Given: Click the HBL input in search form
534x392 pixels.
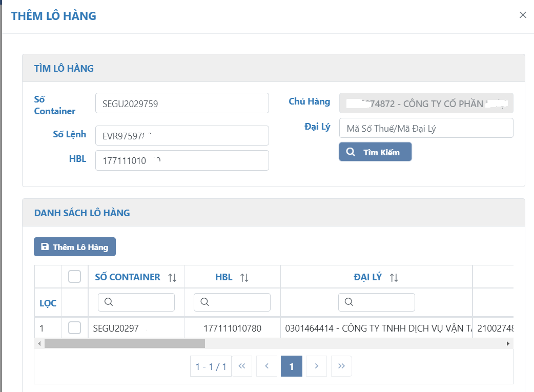Looking at the screenshot, I should point(182,160).
